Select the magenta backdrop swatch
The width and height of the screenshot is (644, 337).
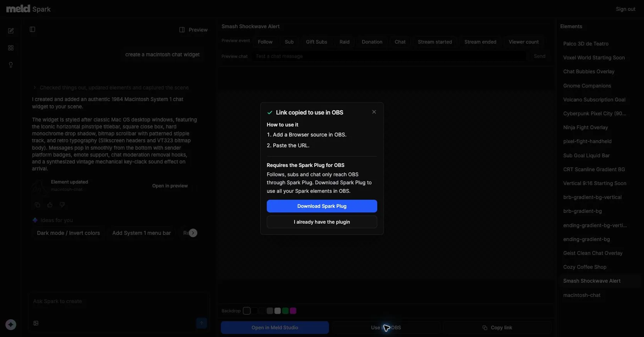point(293,311)
